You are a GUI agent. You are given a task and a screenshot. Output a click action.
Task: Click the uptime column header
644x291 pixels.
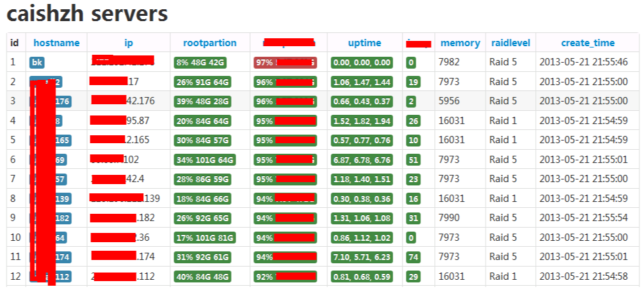click(x=365, y=43)
